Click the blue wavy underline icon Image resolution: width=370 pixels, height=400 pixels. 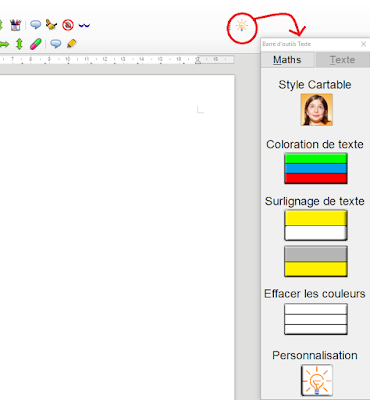click(x=84, y=25)
